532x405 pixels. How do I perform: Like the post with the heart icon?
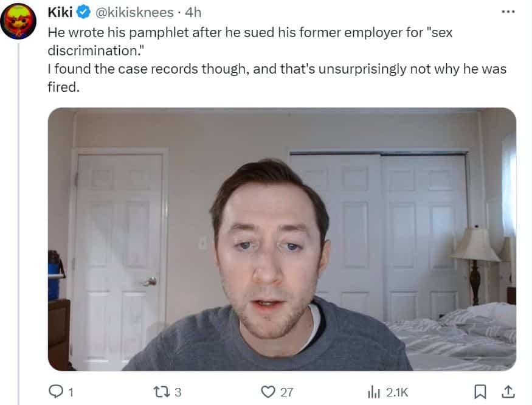pos(268,392)
